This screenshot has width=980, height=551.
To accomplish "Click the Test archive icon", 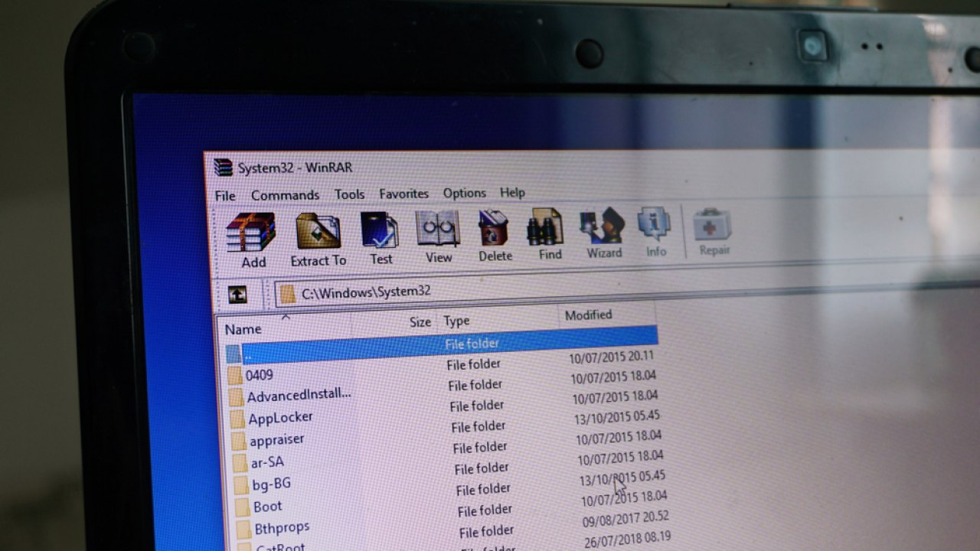I will (380, 231).
